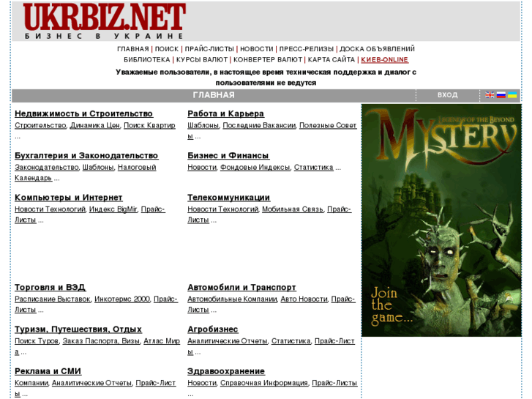Open Недвижимость и Строительство category
The height and width of the screenshot is (399, 532).
pyautogui.click(x=84, y=113)
